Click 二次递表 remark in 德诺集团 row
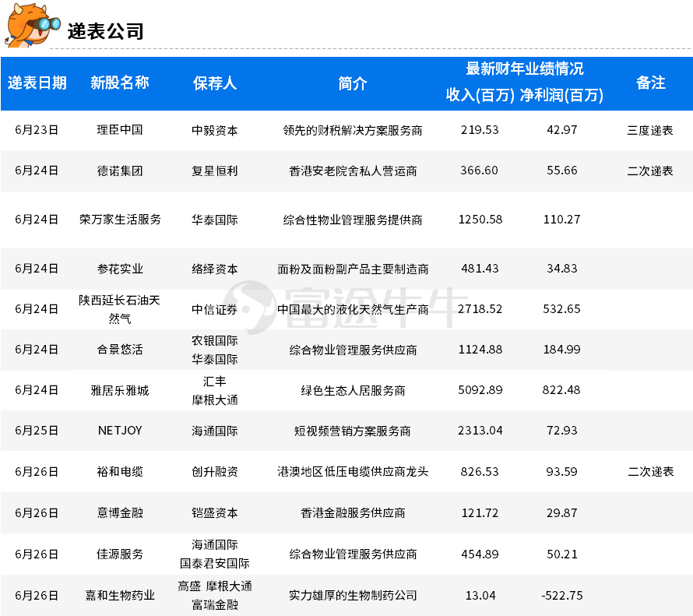 pyautogui.click(x=650, y=171)
